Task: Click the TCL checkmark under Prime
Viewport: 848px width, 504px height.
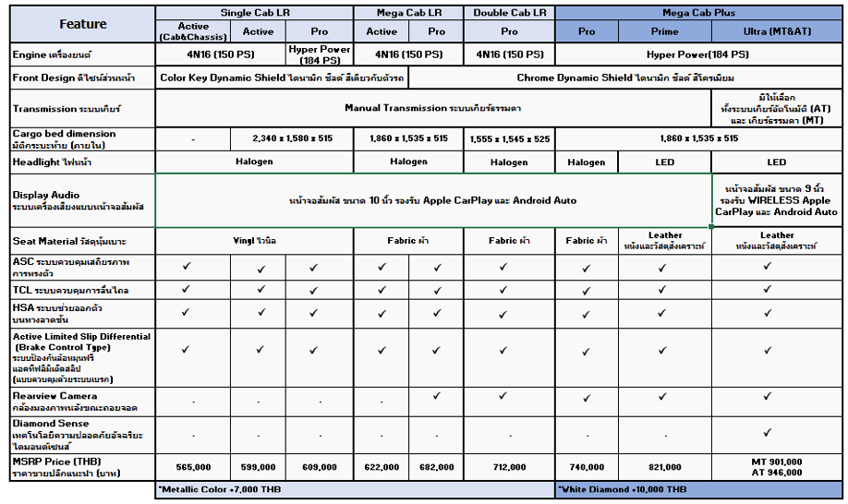Action: click(662, 290)
